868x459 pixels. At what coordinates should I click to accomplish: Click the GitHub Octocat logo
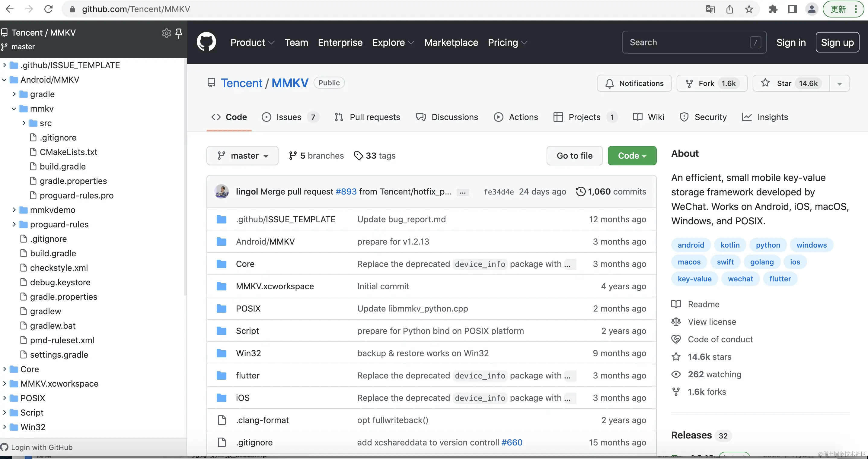[206, 42]
